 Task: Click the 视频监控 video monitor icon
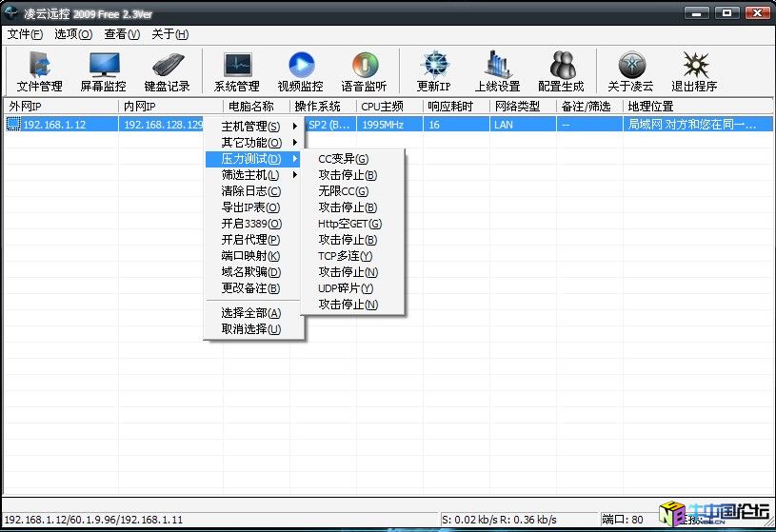pos(300,70)
